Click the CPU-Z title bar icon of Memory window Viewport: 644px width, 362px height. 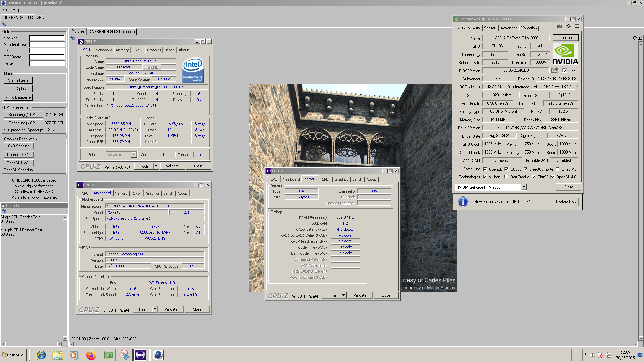[269, 171]
